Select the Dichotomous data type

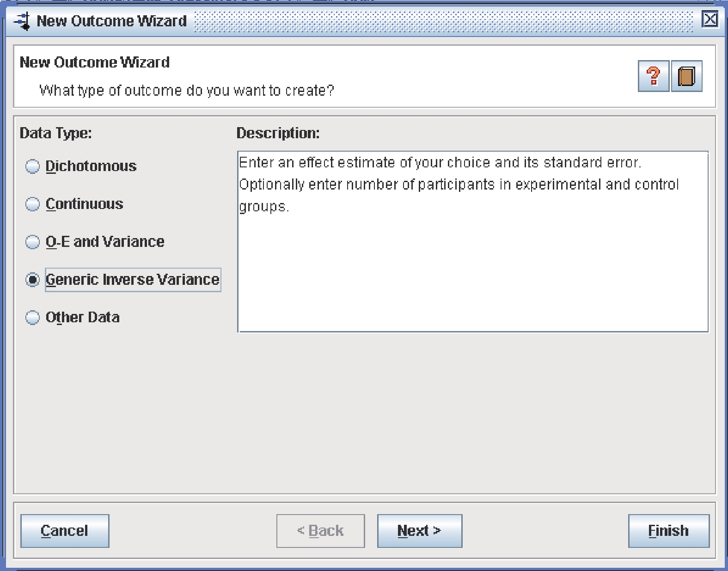81,166
